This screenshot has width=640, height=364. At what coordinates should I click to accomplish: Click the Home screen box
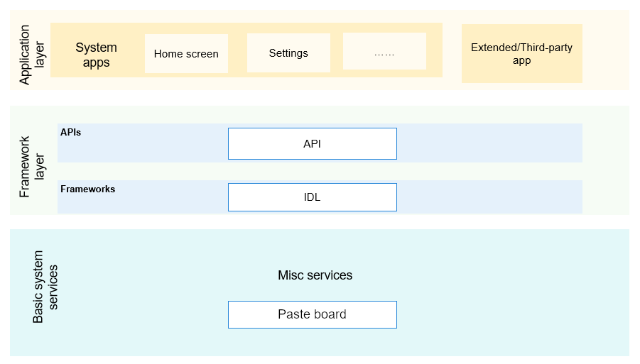[186, 53]
